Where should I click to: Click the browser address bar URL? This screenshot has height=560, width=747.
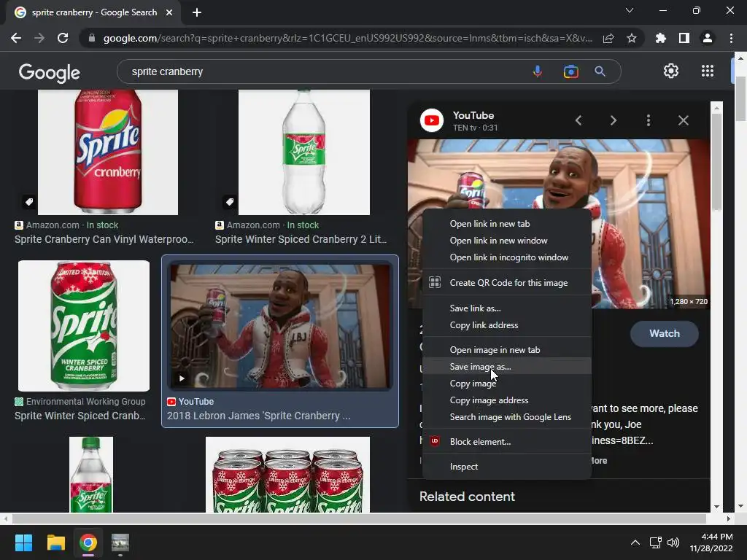tap(348, 38)
